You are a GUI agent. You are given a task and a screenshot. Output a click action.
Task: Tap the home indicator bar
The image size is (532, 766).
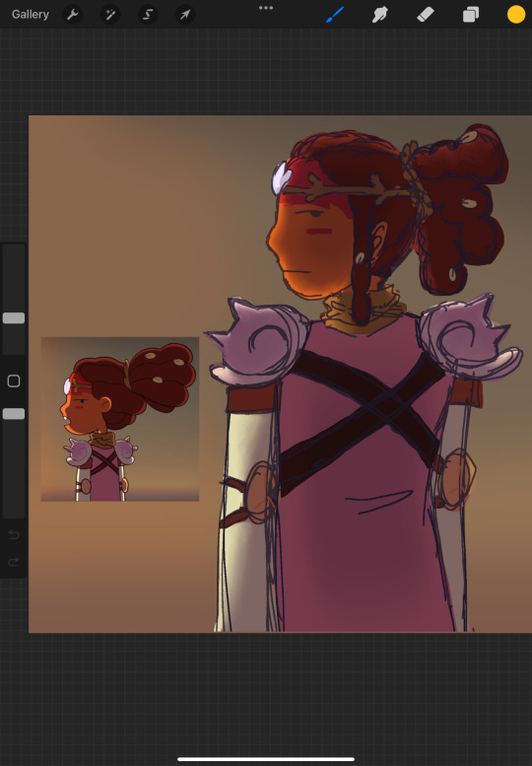point(266,759)
